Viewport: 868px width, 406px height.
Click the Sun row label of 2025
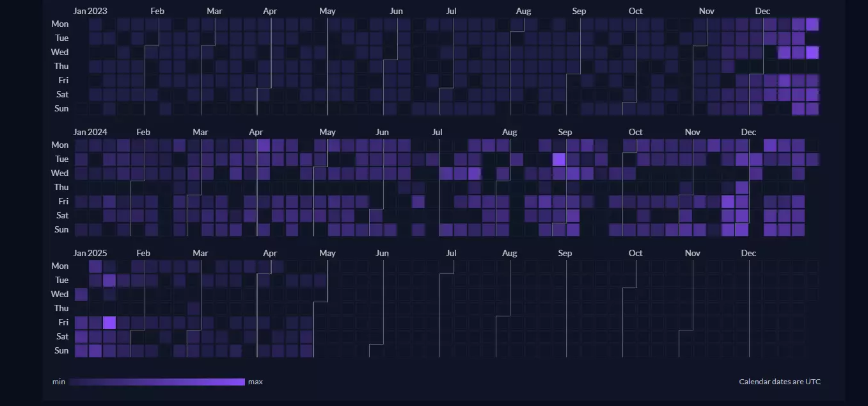[x=61, y=350]
